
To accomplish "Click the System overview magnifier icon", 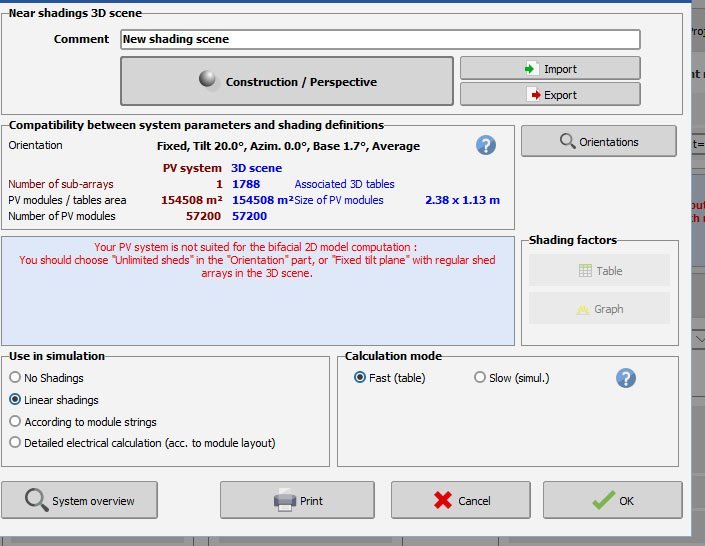I will [37, 500].
